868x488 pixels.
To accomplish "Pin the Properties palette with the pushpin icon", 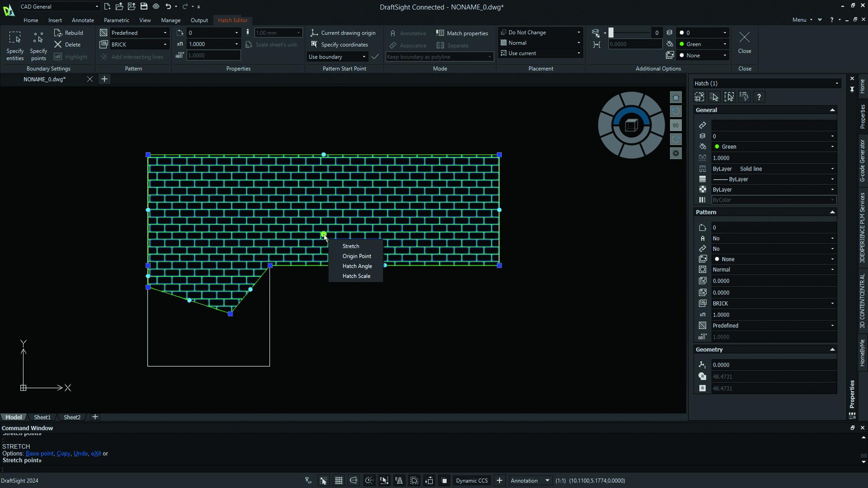I will point(852,89).
